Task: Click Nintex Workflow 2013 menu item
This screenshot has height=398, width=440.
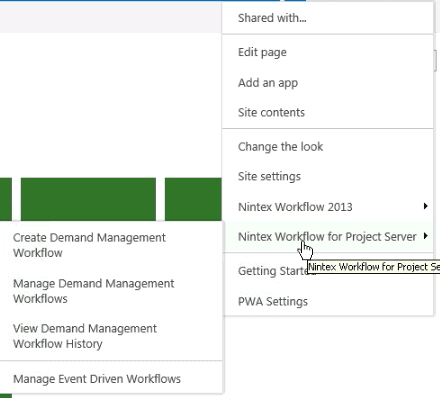Action: 295,207
